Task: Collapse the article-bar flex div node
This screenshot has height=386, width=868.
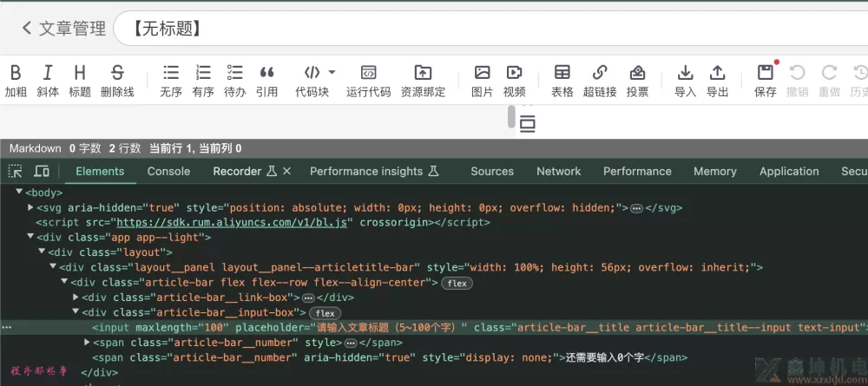Action: [64, 282]
